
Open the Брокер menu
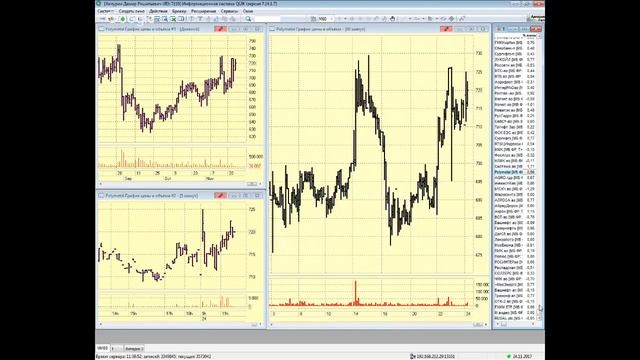pos(179,11)
